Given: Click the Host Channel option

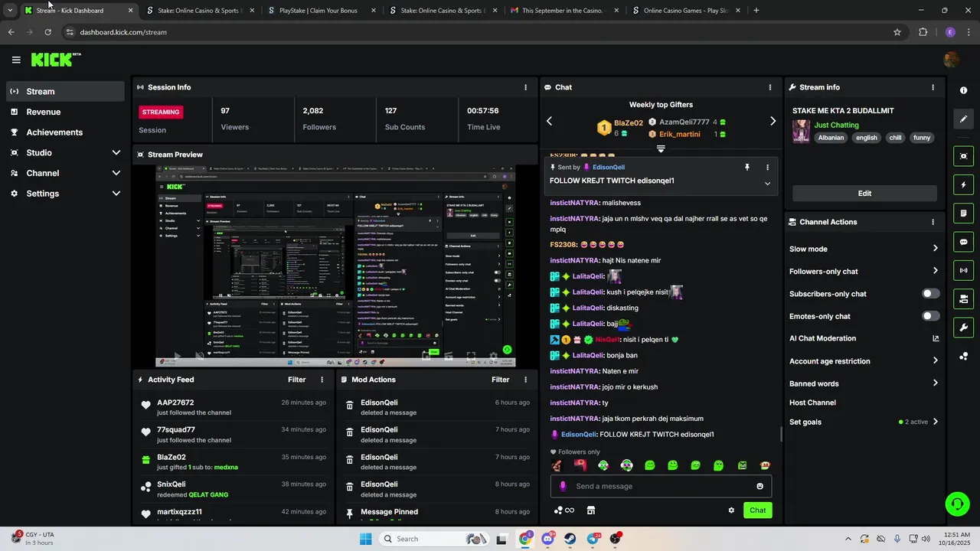Looking at the screenshot, I should tap(812, 403).
